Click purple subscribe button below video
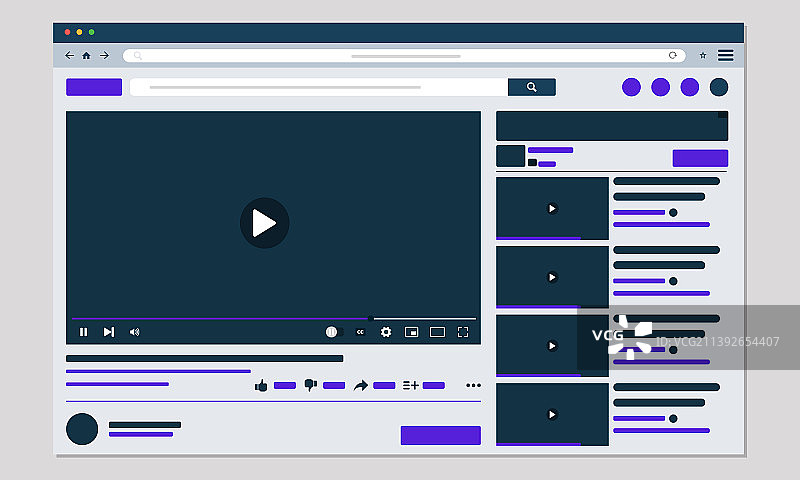Viewport: 800px width, 480px height. point(440,435)
